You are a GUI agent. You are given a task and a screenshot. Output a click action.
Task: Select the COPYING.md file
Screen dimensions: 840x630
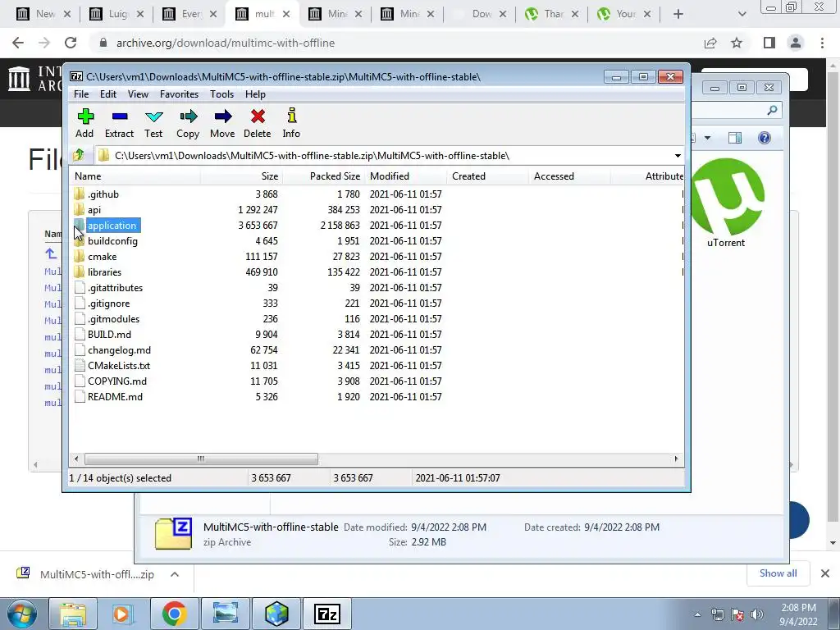click(117, 381)
